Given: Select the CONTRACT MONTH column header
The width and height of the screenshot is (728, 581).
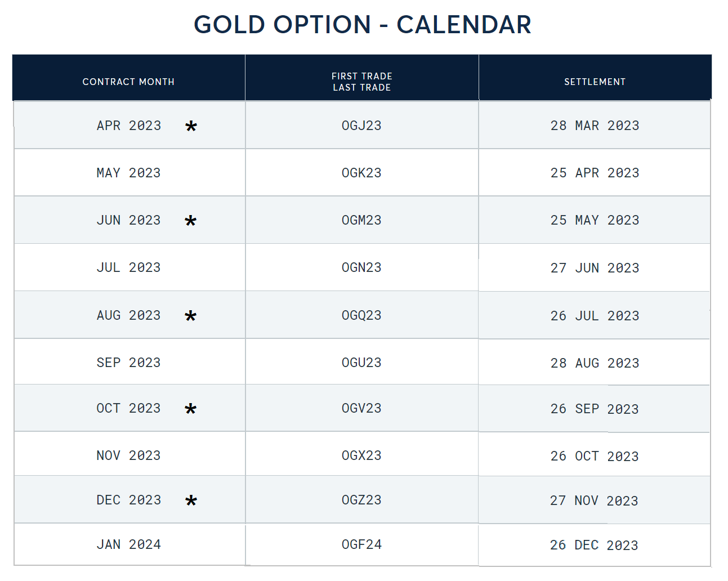Looking at the screenshot, I should 128,82.
